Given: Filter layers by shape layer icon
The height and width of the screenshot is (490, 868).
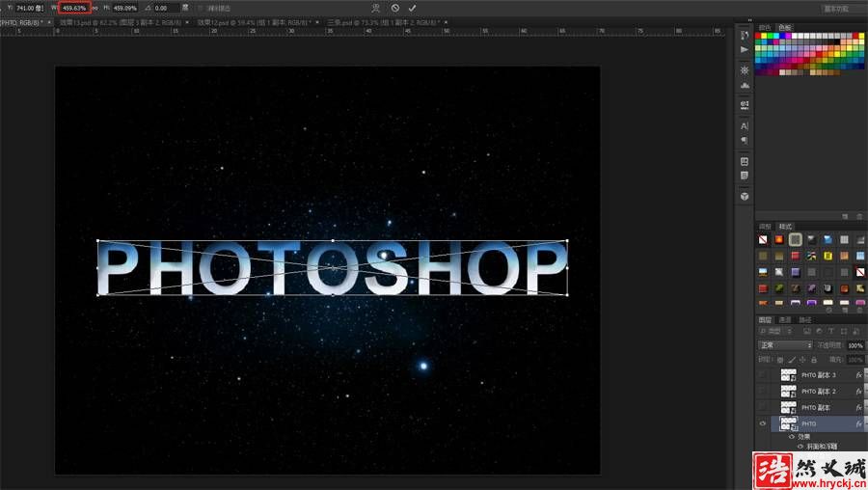Looking at the screenshot, I should [x=844, y=331].
